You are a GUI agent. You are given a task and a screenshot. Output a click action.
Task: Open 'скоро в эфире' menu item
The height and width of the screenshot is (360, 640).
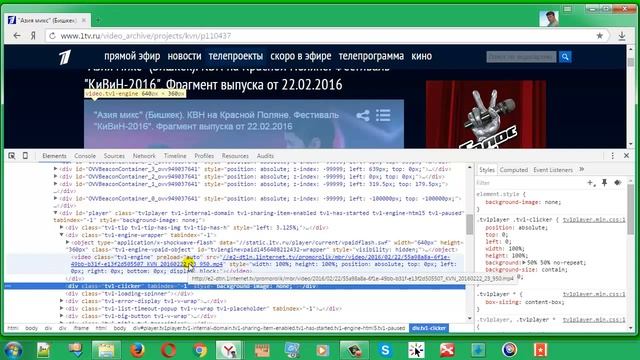click(300, 56)
